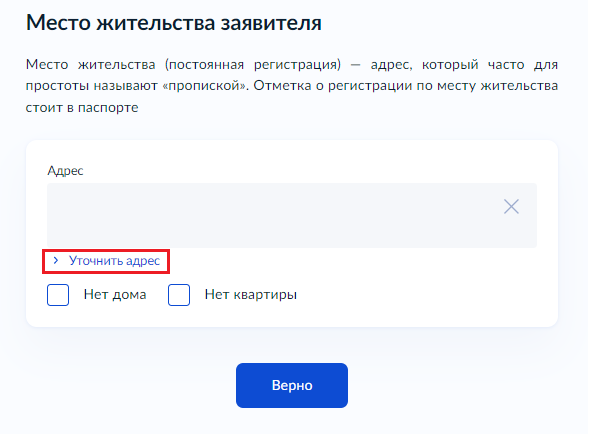The height and width of the screenshot is (435, 589).
Task: Confirm the address with the Верно button
Action: click(292, 385)
